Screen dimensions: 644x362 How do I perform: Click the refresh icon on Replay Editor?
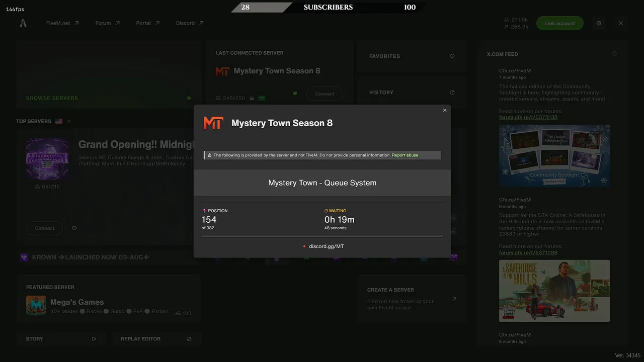pos(189,339)
